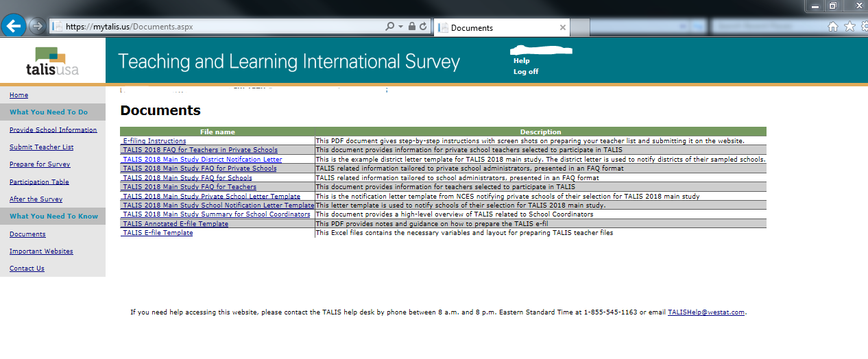
Task: Open Important Websites in sidebar
Action: point(41,251)
